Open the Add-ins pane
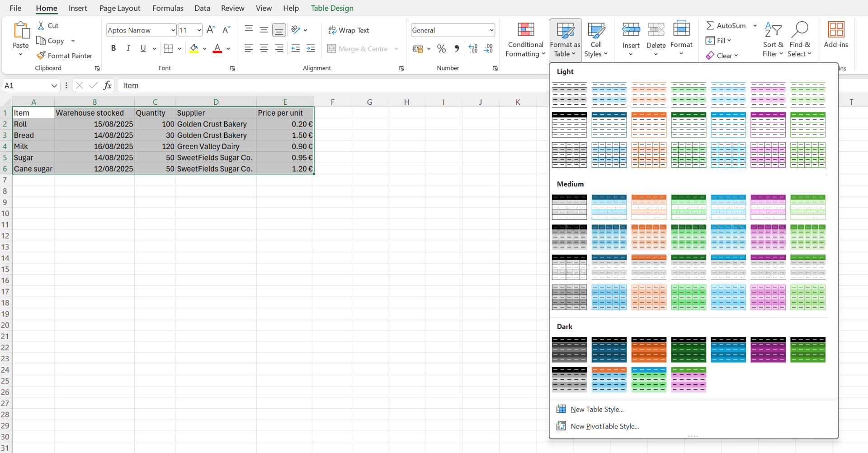This screenshot has height=453, width=868. pos(836,35)
